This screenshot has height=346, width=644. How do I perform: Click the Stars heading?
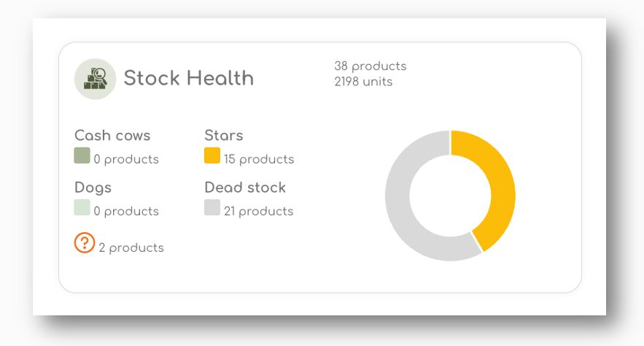(x=224, y=135)
